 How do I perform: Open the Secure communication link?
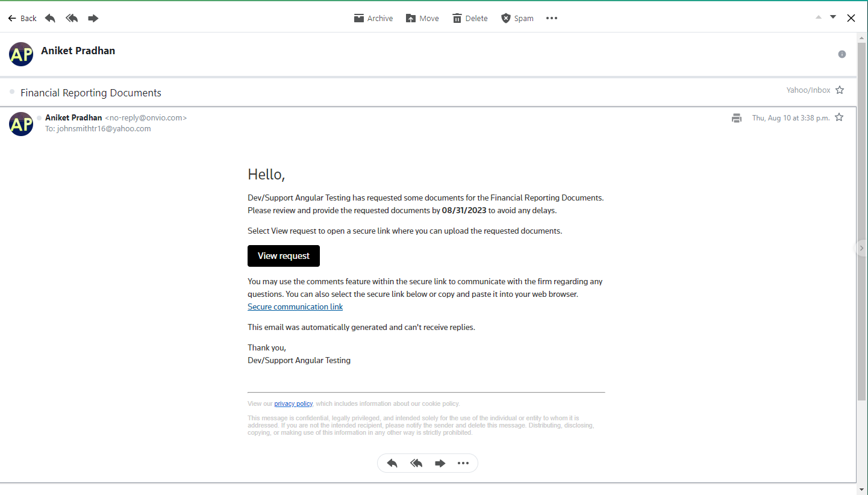tap(295, 307)
